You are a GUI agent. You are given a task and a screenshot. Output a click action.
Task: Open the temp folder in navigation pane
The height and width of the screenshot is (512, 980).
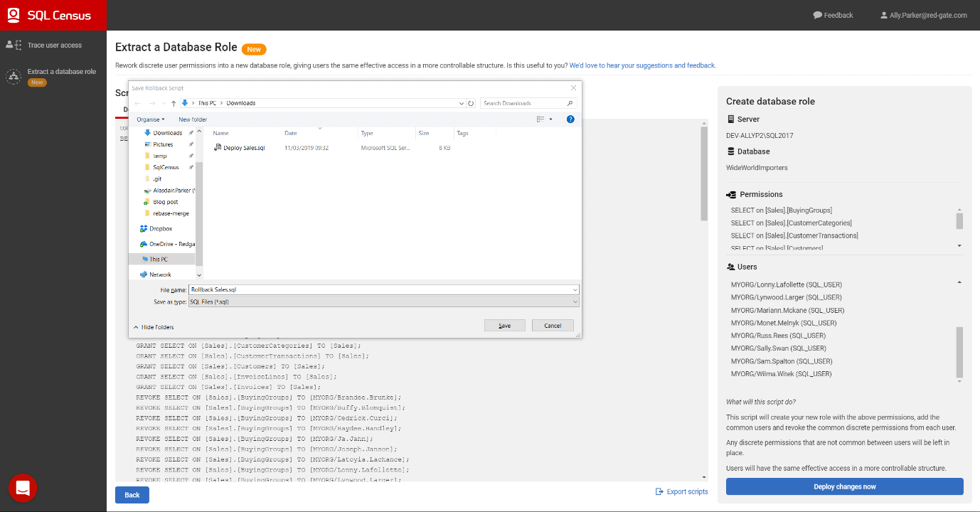tap(160, 156)
